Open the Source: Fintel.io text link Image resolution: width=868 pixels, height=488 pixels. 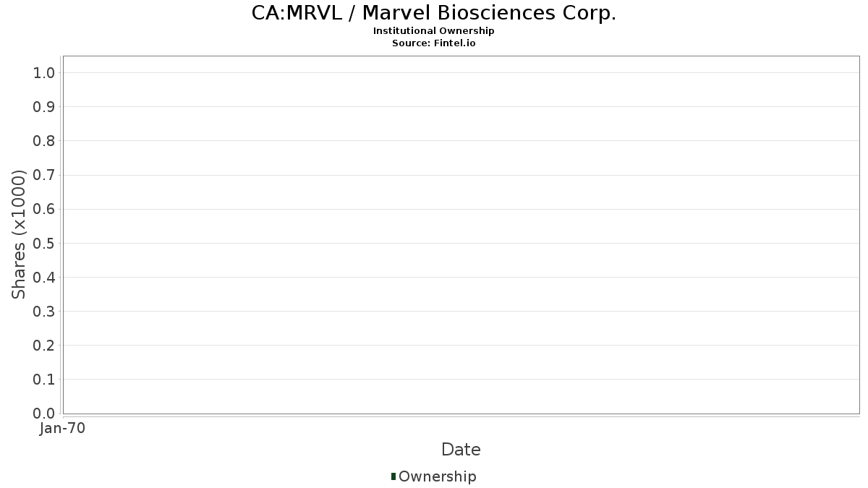pos(433,43)
